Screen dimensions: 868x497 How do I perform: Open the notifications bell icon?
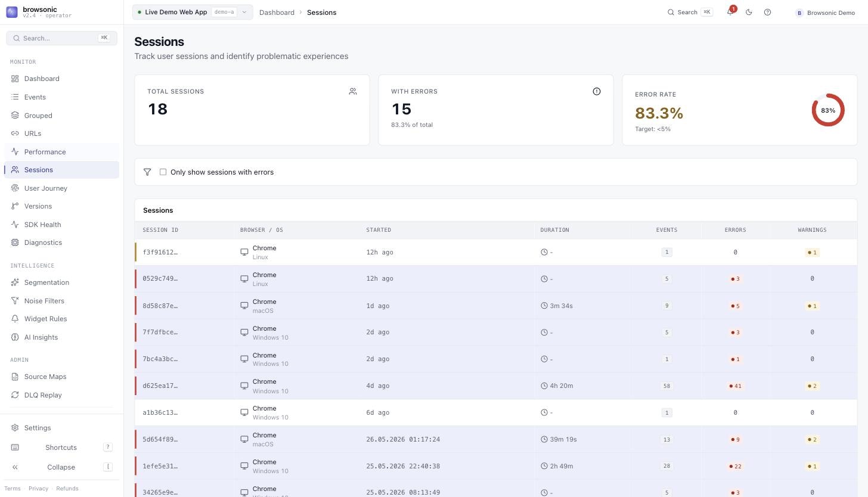point(730,12)
